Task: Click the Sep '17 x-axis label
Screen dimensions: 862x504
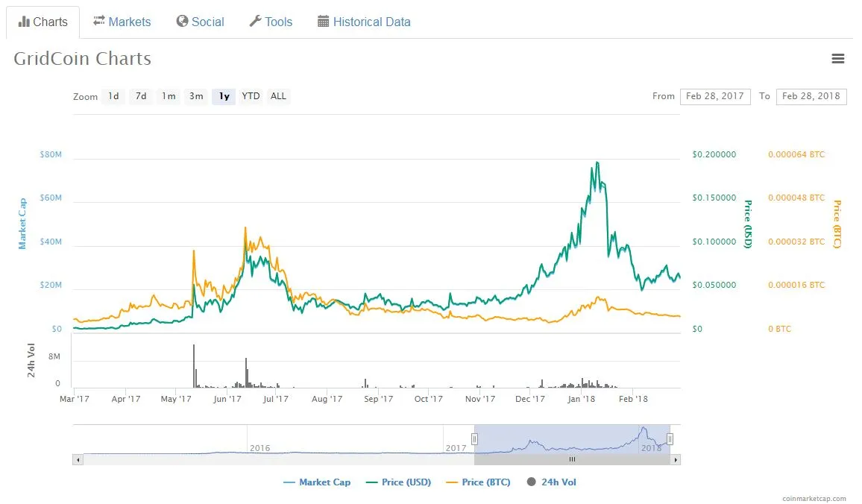Action: pos(378,399)
